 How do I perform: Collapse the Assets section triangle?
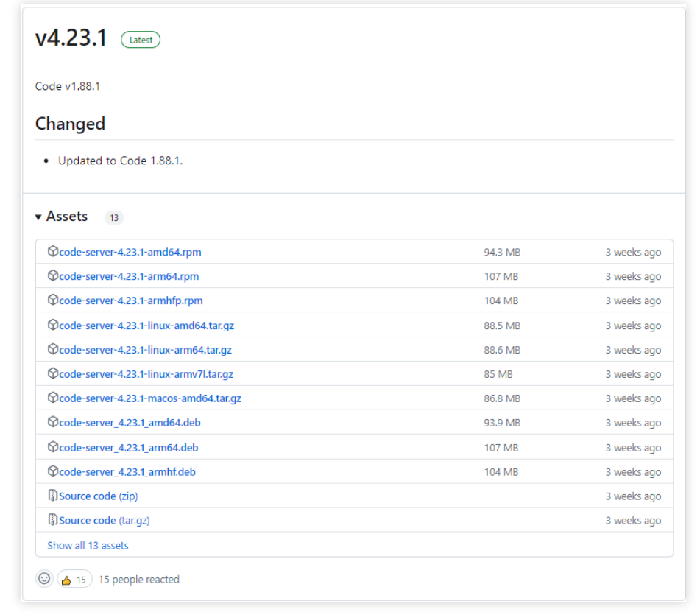pyautogui.click(x=38, y=217)
